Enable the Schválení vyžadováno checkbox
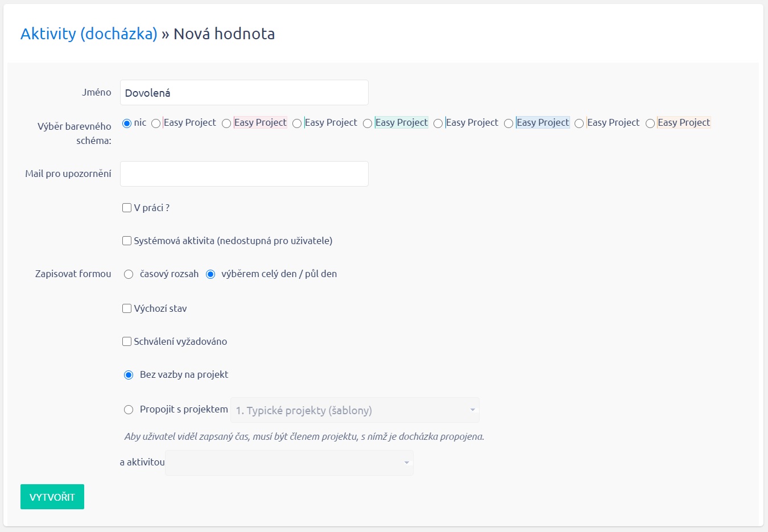 click(127, 341)
